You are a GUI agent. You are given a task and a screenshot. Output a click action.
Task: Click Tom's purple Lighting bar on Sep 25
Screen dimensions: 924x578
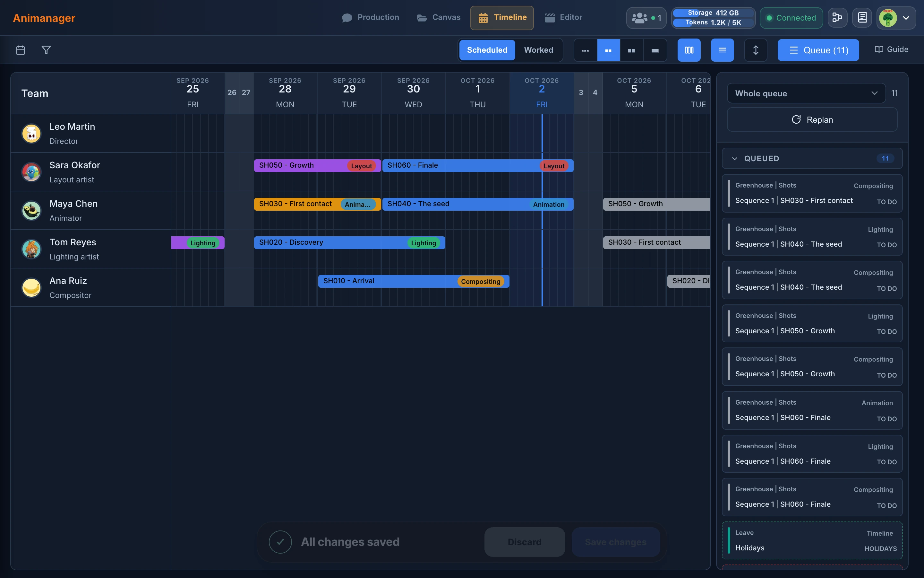(198, 243)
